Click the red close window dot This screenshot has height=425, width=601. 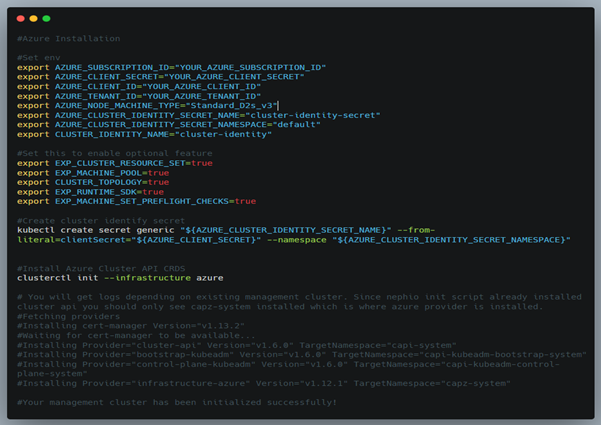pyautogui.click(x=21, y=18)
